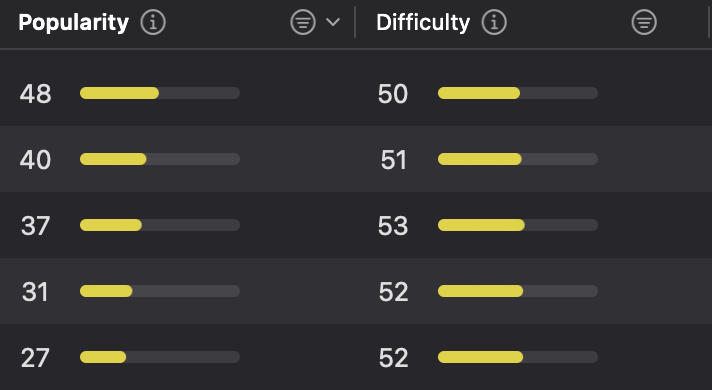The height and width of the screenshot is (390, 712).
Task: Select the row with popularity 27
Action: pyautogui.click(x=356, y=357)
